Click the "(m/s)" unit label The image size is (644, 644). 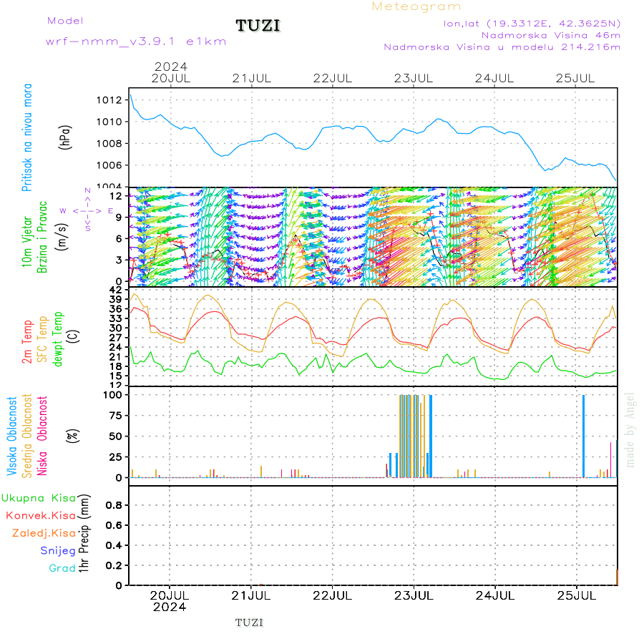tap(62, 237)
